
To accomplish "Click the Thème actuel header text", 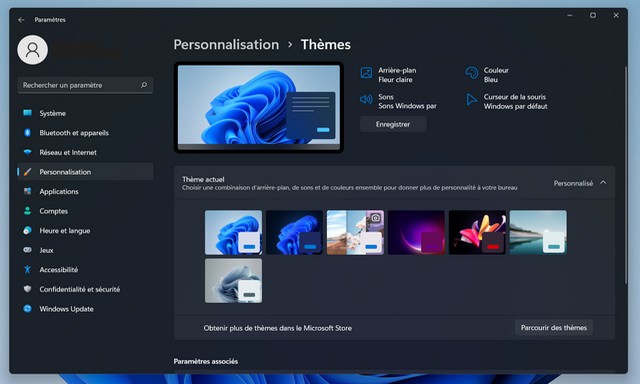I will pyautogui.click(x=203, y=179).
